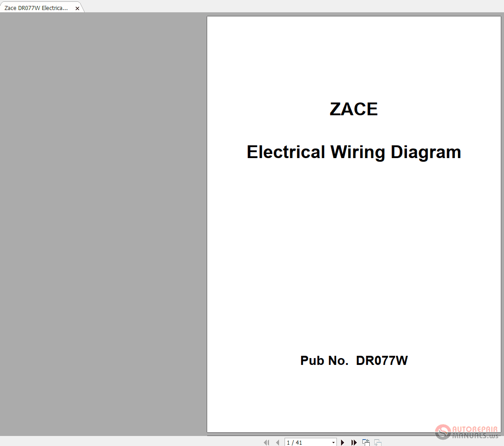The width and height of the screenshot is (504, 446).
Task: Click the Pub No. DR077W text
Action: click(x=354, y=360)
